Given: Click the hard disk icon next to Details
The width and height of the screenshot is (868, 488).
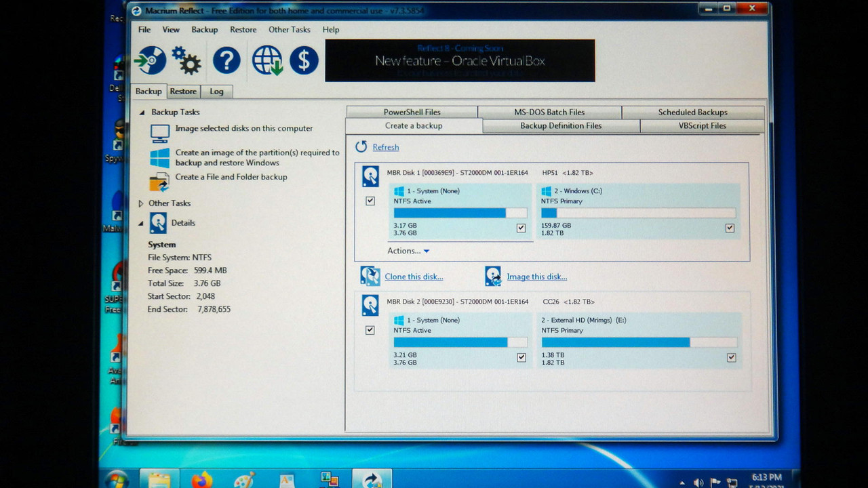Looking at the screenshot, I should [158, 223].
